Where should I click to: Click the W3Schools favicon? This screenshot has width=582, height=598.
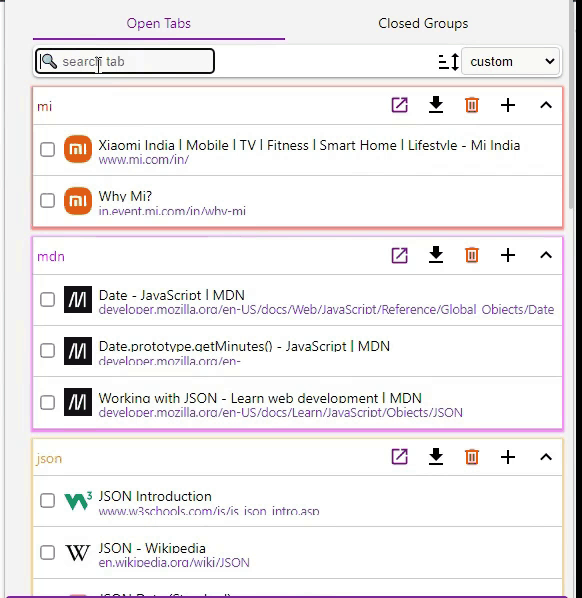coord(78,501)
